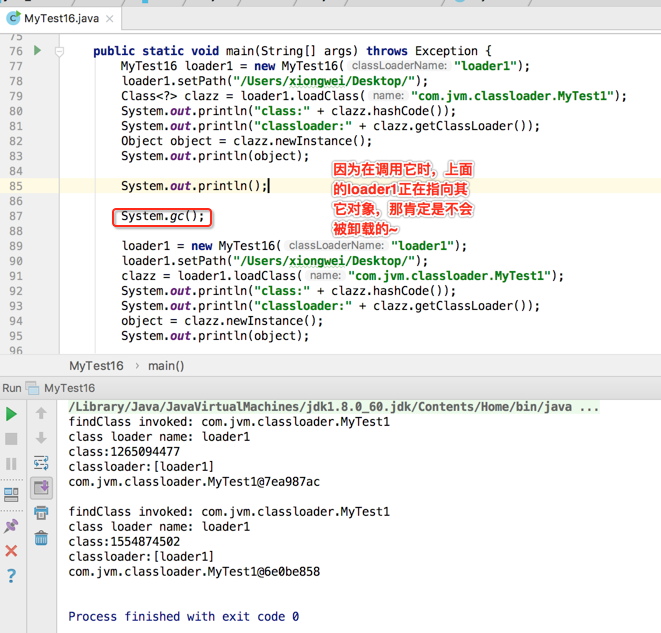Click the throws keyword on line 76

pos(387,51)
